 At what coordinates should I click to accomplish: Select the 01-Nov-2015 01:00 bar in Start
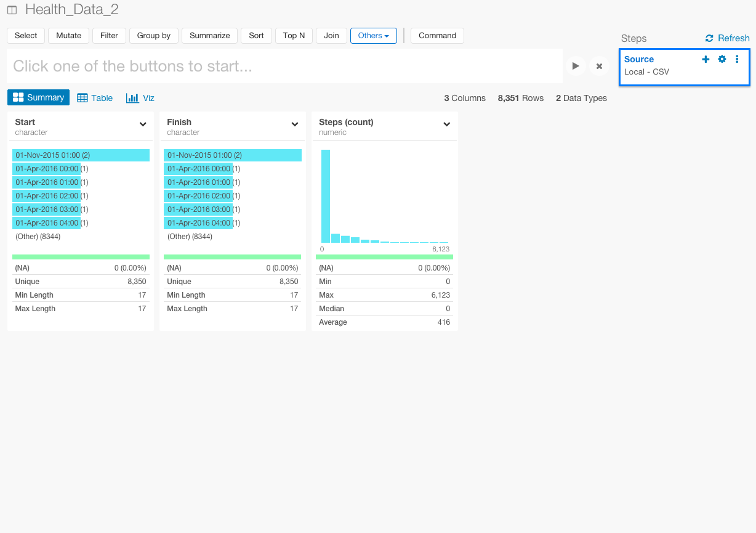[81, 155]
